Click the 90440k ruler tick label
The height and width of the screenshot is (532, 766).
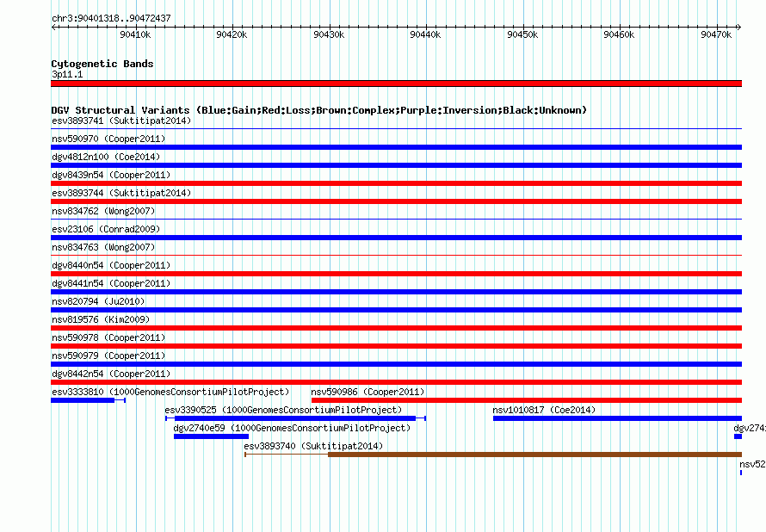[425, 34]
